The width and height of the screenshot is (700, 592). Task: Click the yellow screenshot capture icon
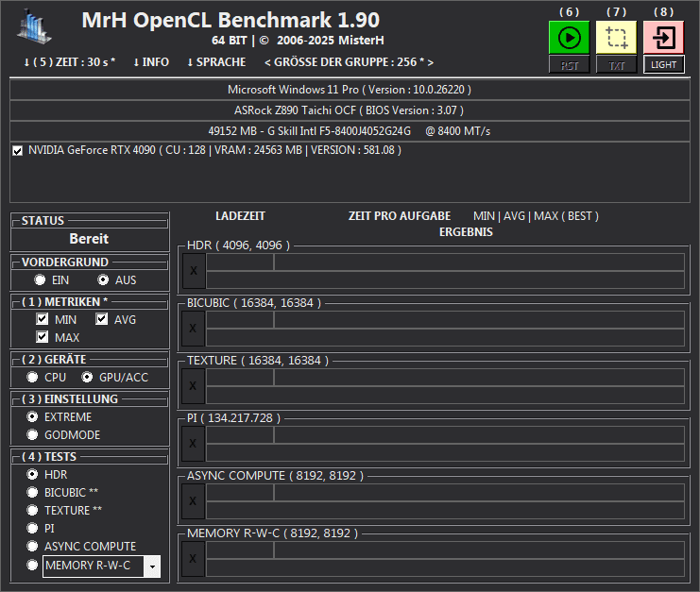pyautogui.click(x=616, y=38)
